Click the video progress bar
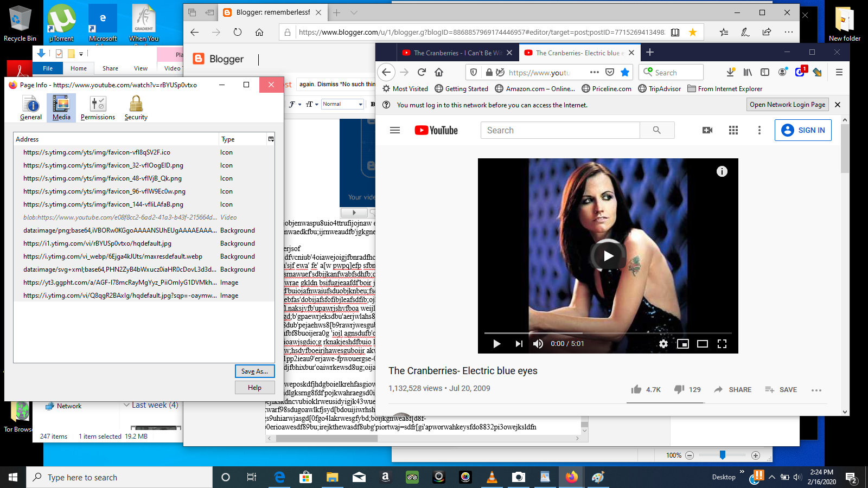 coord(608,333)
